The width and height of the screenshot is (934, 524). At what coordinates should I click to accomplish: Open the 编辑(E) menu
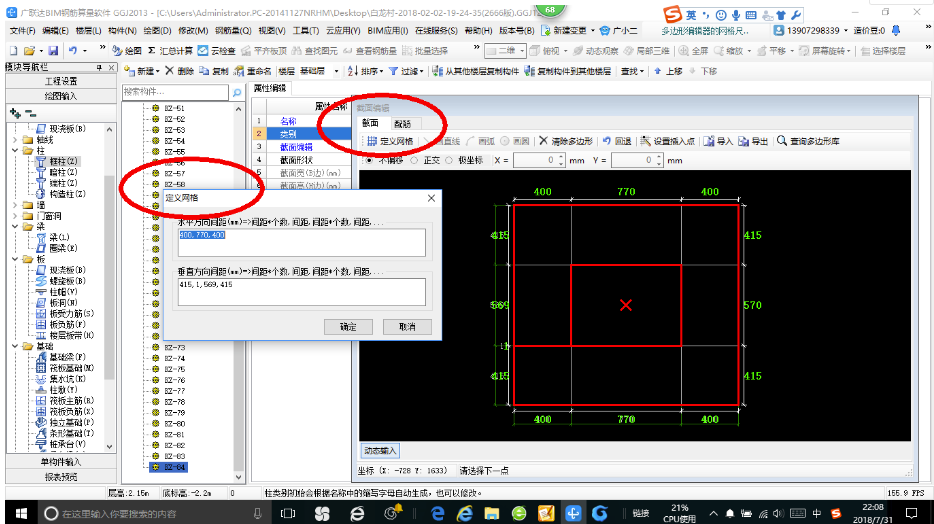(55, 30)
